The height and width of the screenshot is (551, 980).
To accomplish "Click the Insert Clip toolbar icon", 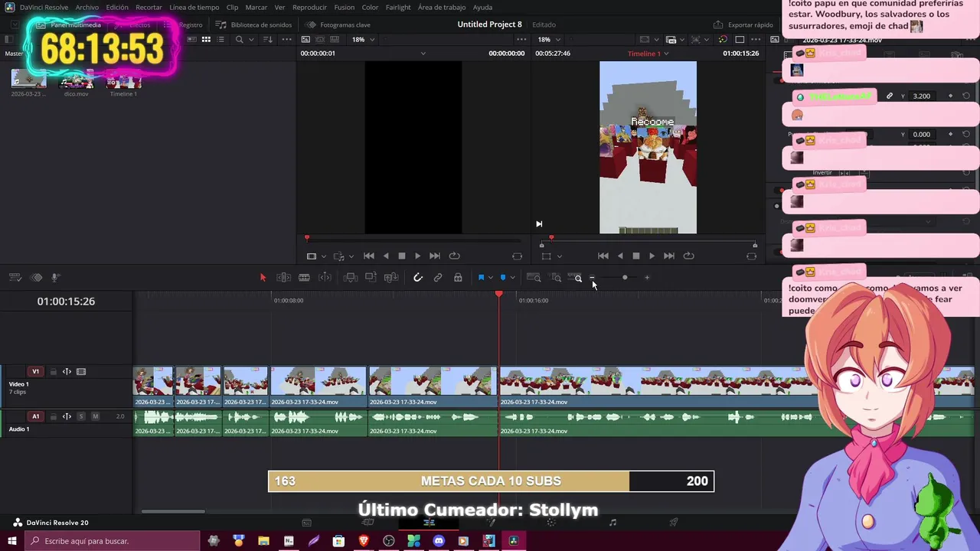I will pyautogui.click(x=351, y=277).
